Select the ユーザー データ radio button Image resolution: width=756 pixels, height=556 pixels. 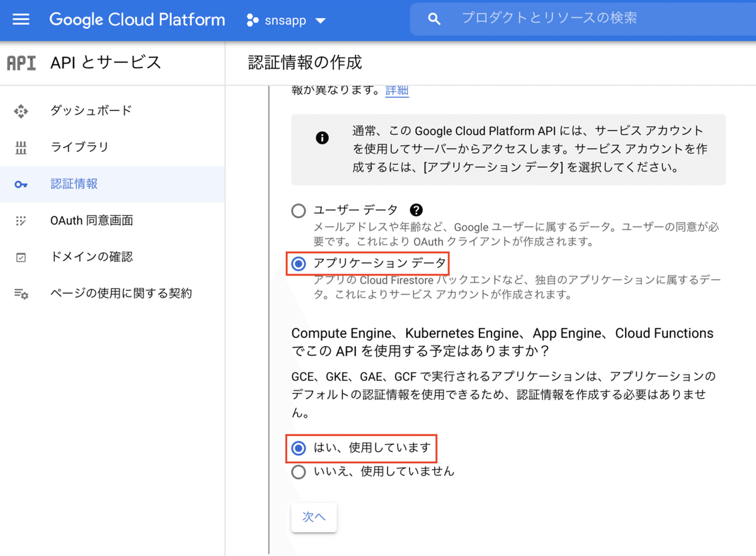click(299, 211)
